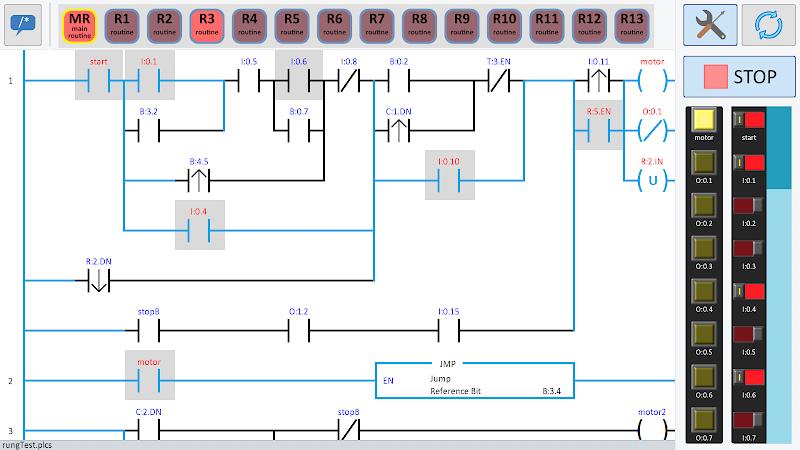Open the comment speech-bubble tool
The image size is (800, 450).
click(23, 25)
